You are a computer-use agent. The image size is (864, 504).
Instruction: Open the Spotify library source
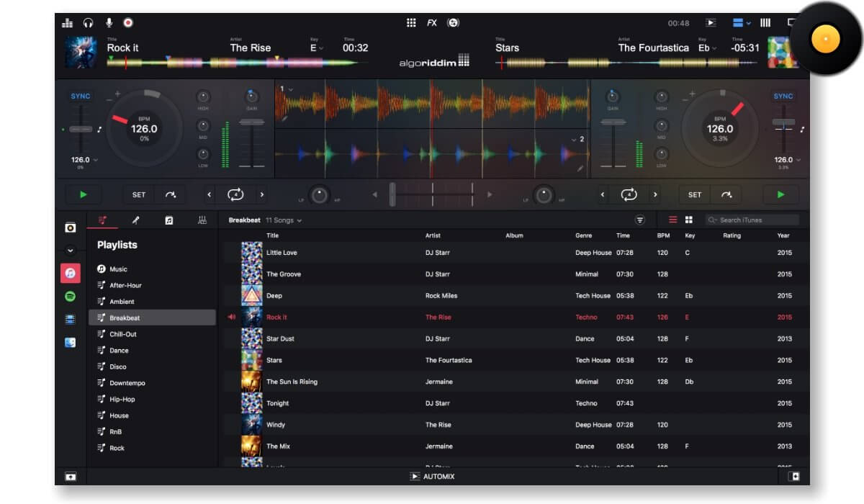(x=70, y=297)
